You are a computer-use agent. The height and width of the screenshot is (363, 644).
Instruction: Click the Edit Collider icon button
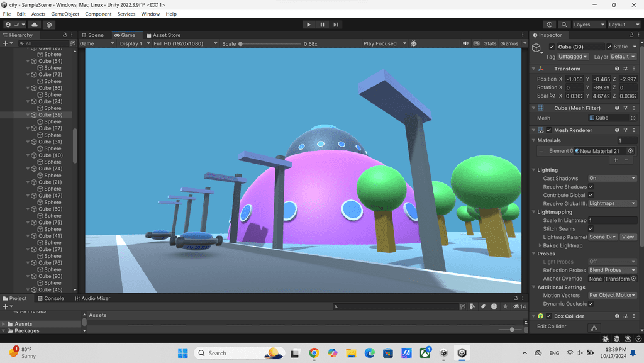point(594,327)
